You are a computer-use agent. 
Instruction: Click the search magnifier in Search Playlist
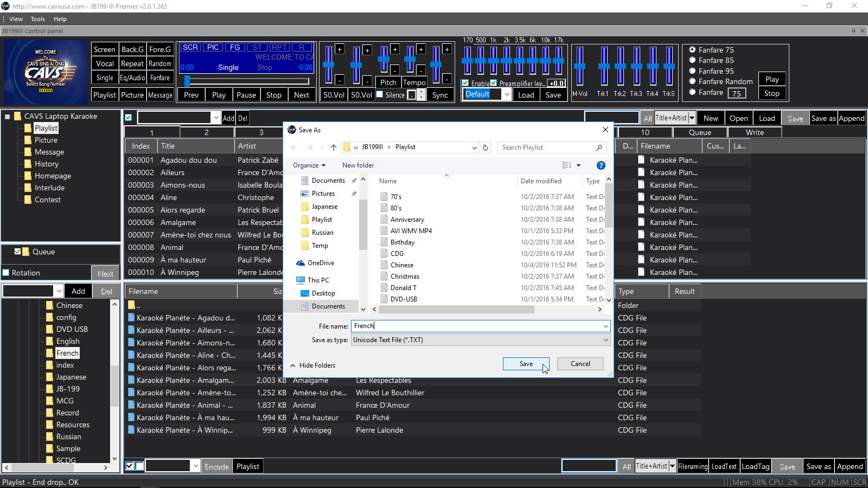pos(599,147)
